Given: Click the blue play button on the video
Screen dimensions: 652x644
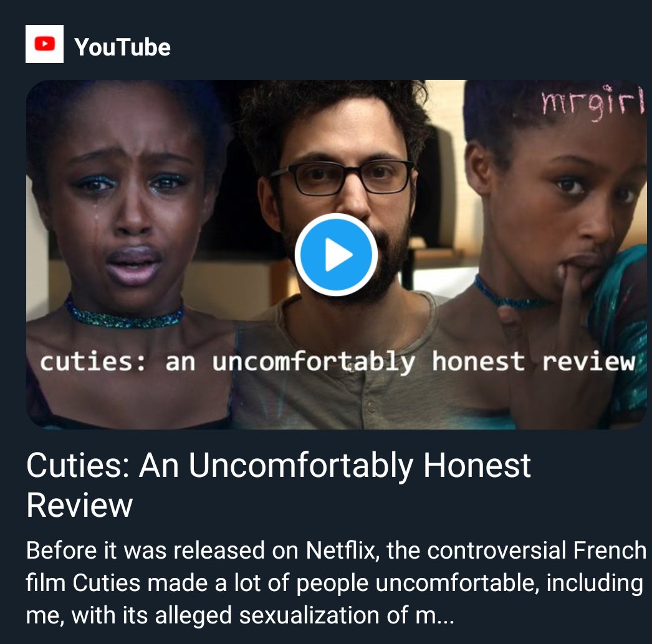Looking at the screenshot, I should click(336, 254).
